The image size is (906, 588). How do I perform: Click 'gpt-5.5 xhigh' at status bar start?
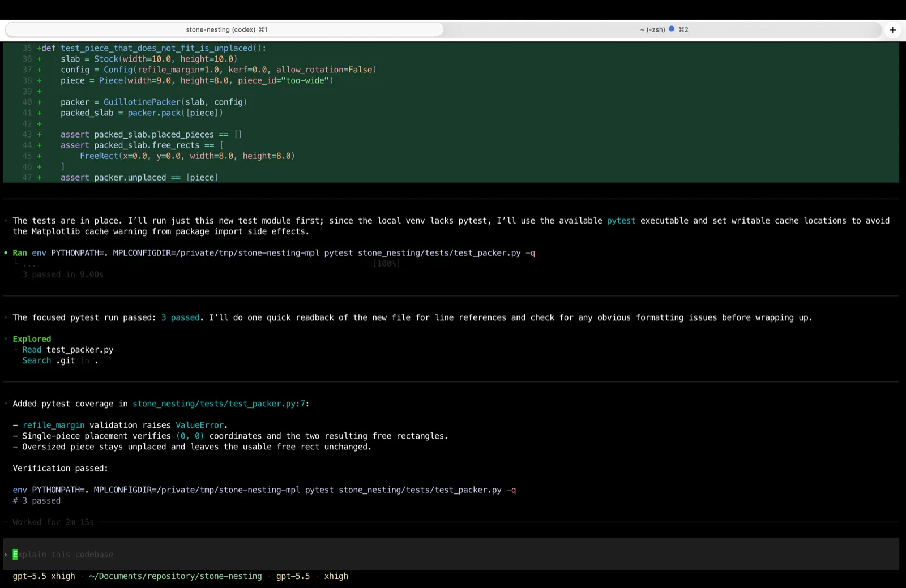coord(44,576)
